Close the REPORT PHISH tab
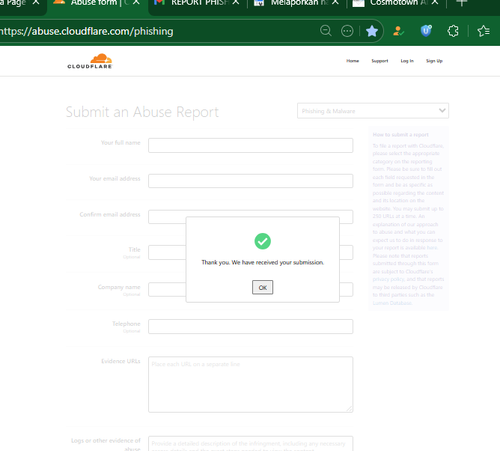 point(236,3)
